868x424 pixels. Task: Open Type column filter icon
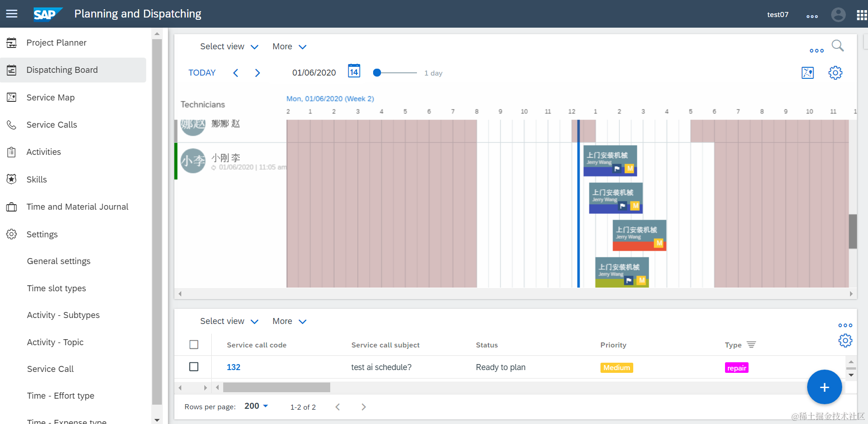(x=751, y=345)
